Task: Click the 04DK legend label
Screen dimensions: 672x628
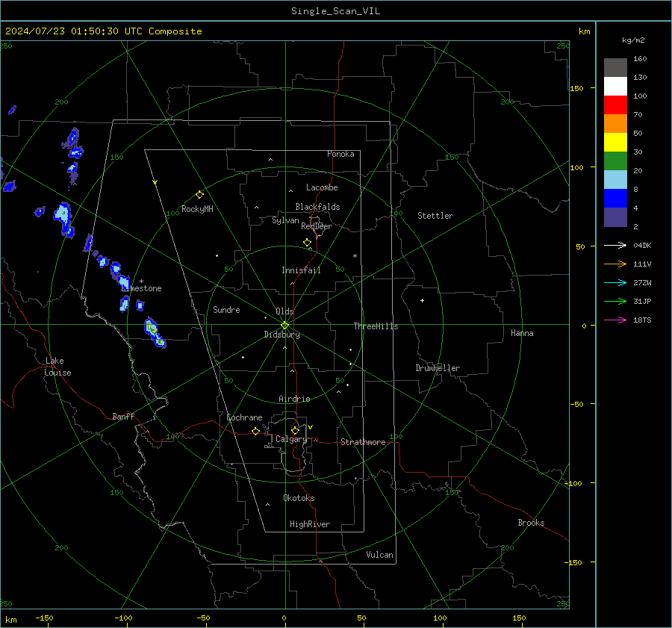Action: coord(642,245)
